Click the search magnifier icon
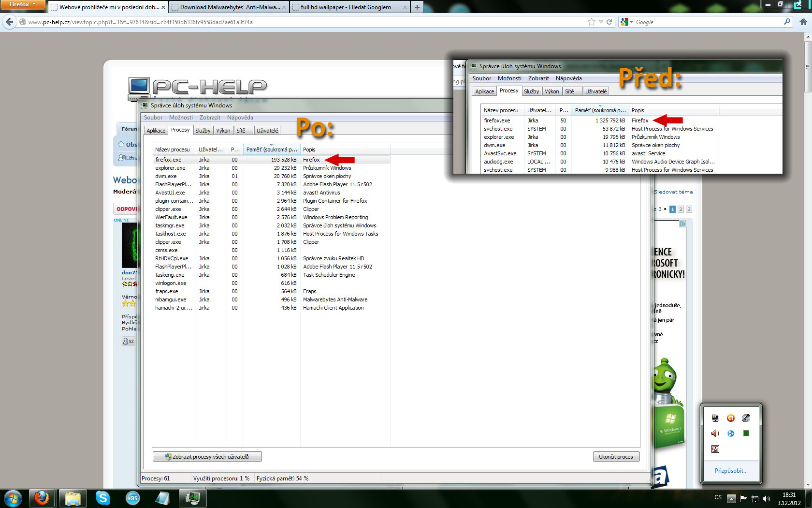Viewport: 812px width, 508px height. pyautogui.click(x=787, y=22)
